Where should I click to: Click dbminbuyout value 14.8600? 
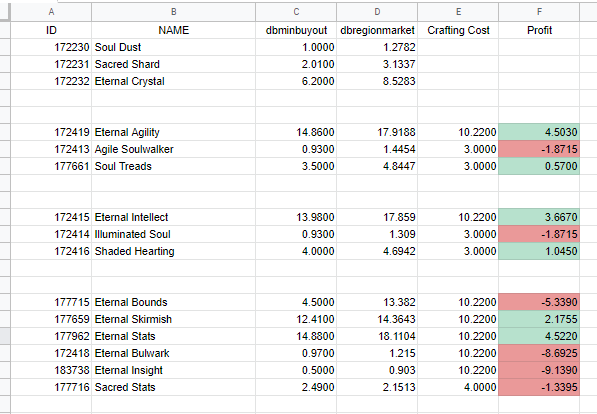[x=296, y=132]
